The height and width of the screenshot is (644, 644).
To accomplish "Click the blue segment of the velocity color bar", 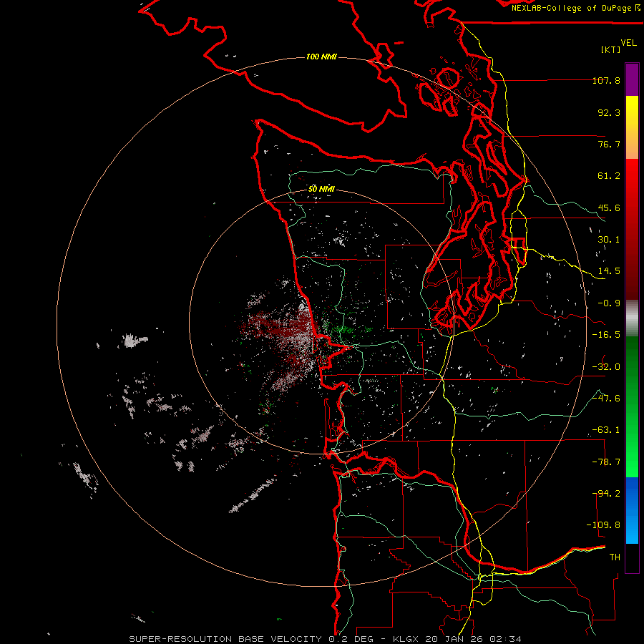I will pos(632,510).
